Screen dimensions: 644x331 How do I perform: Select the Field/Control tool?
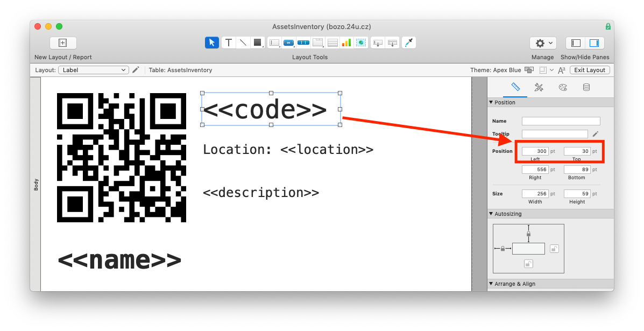(274, 43)
